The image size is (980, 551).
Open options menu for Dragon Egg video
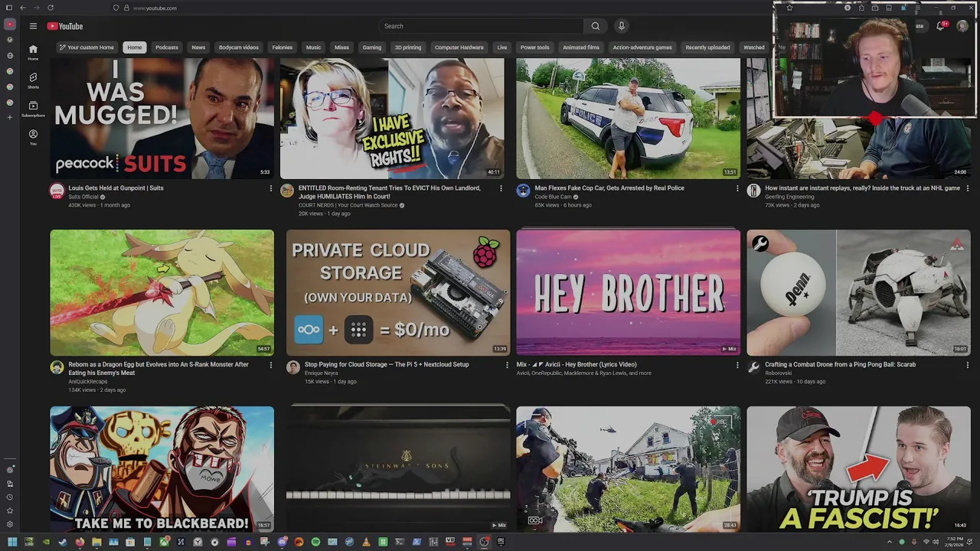coord(270,365)
